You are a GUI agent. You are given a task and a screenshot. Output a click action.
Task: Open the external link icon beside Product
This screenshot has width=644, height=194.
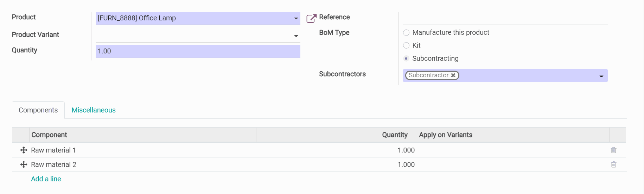coord(311,18)
